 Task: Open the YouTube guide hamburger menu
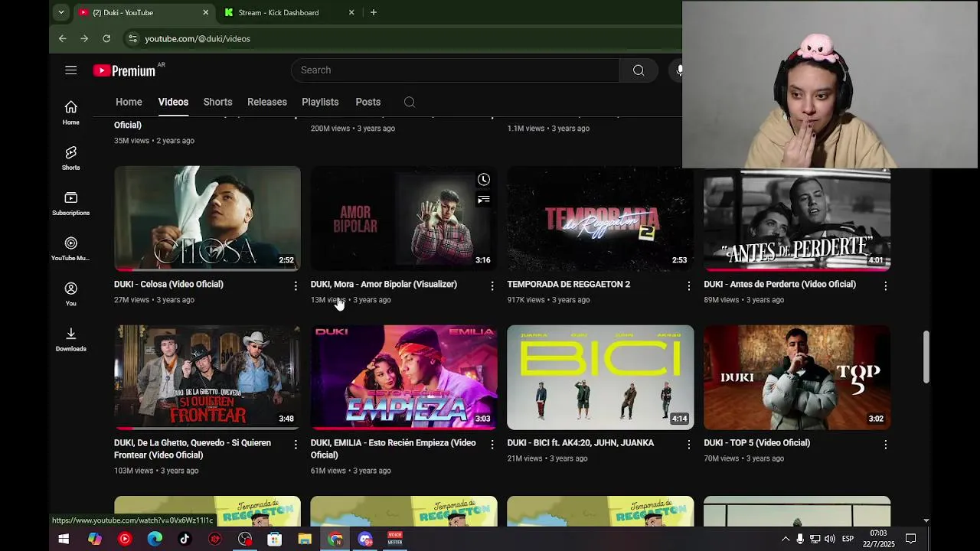70,70
